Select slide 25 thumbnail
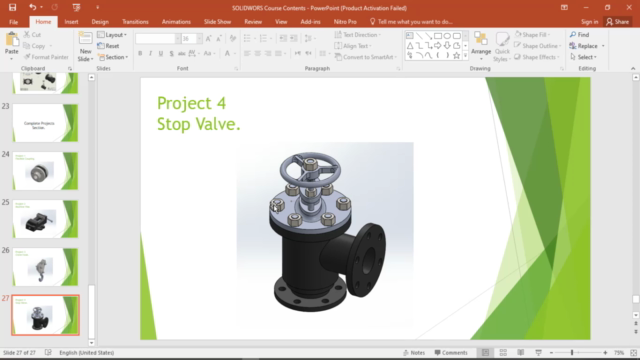Image resolution: width=640 pixels, height=360 pixels. click(x=45, y=219)
